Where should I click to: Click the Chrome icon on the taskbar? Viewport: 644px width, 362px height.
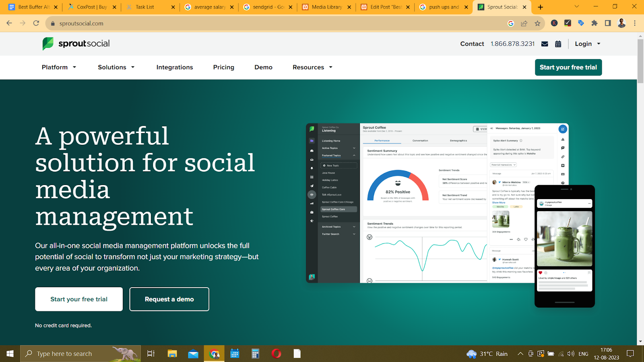click(x=214, y=354)
